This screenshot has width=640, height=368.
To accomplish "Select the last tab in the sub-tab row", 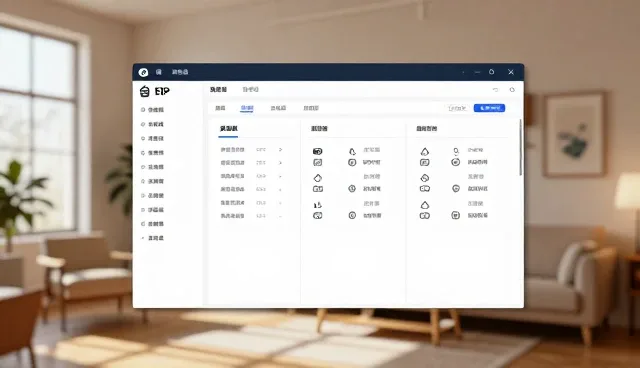I will 311,108.
